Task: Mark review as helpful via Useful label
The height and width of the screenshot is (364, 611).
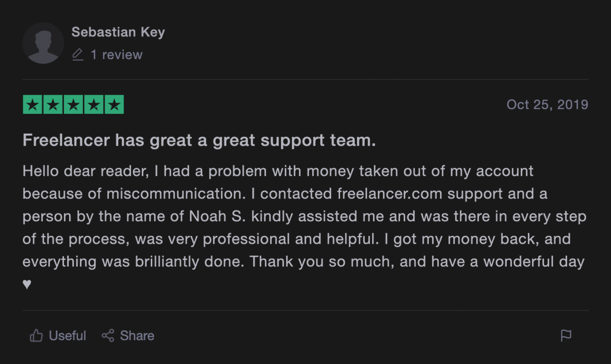Action: [67, 335]
